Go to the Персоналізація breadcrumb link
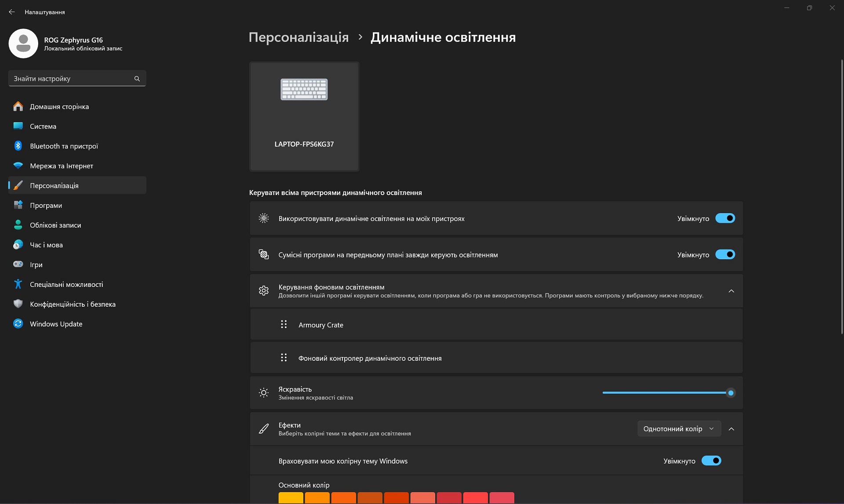844x504 pixels. pyautogui.click(x=299, y=37)
